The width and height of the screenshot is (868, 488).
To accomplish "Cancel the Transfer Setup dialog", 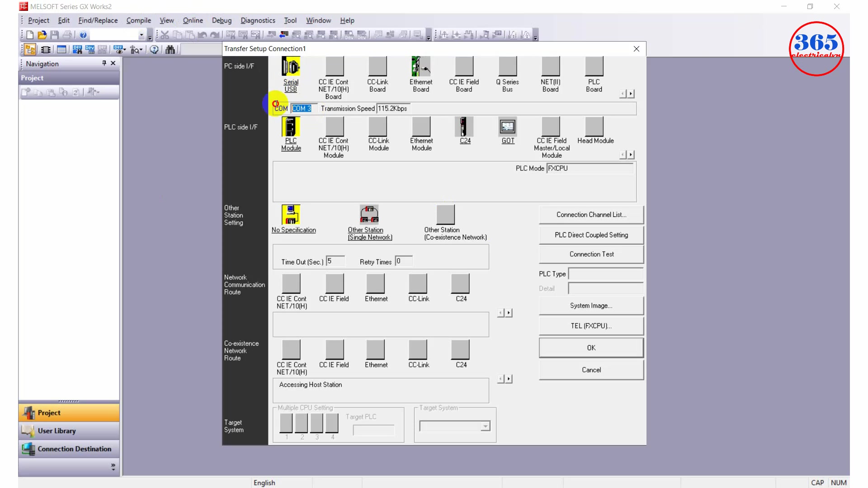I will point(591,370).
